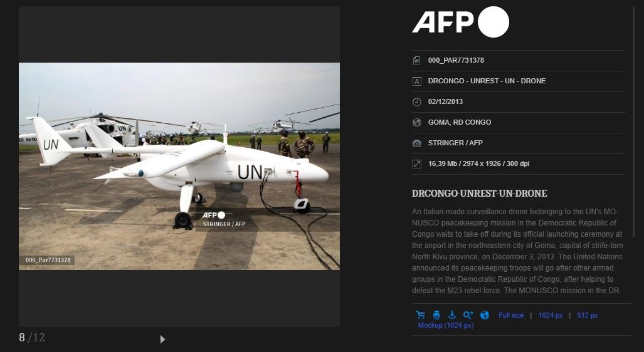This screenshot has width=644, height=352.
Task: Click the globe icon beside GOMA, RD CONGO
Action: [x=417, y=122]
